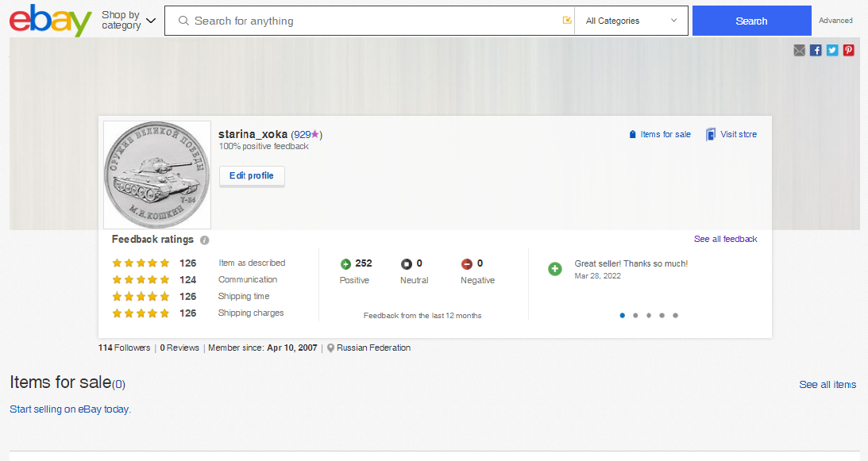Select third feedback carousel dot

pos(649,316)
